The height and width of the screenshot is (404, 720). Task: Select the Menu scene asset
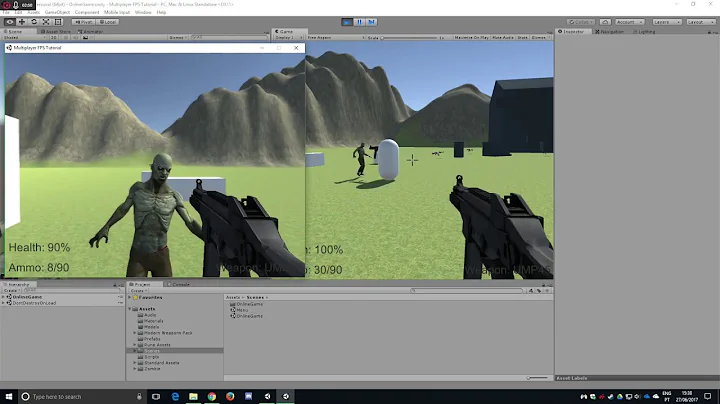click(x=242, y=310)
